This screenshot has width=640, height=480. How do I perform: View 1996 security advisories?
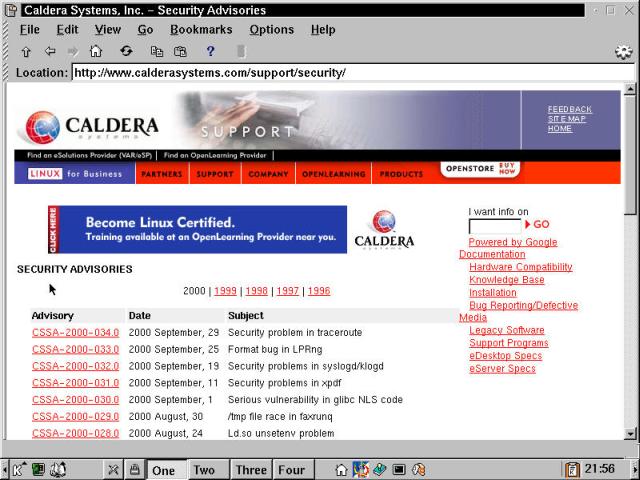coord(319,291)
